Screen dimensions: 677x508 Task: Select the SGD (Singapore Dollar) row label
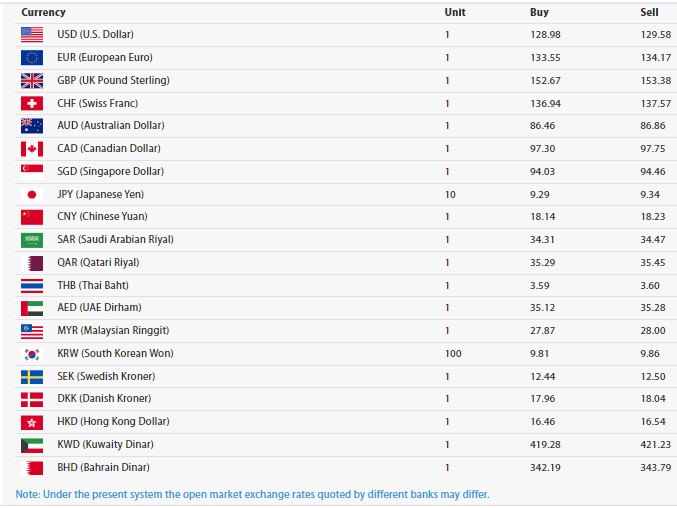pos(108,172)
